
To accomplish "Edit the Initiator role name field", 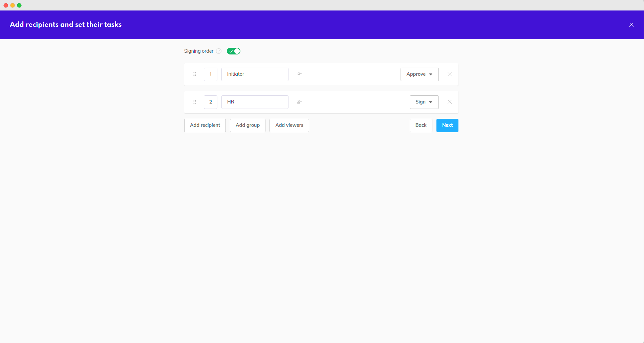I will coord(255,74).
